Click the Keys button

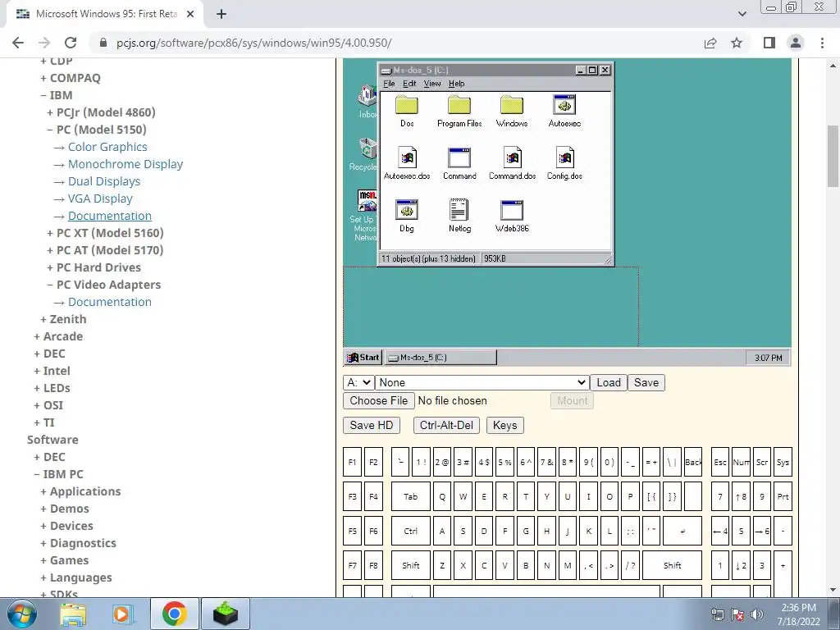coord(504,426)
